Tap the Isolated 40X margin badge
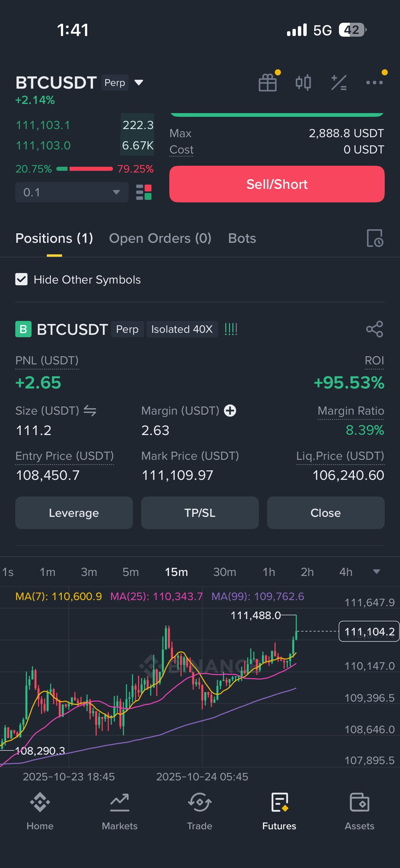The width and height of the screenshot is (400, 868). [182, 329]
